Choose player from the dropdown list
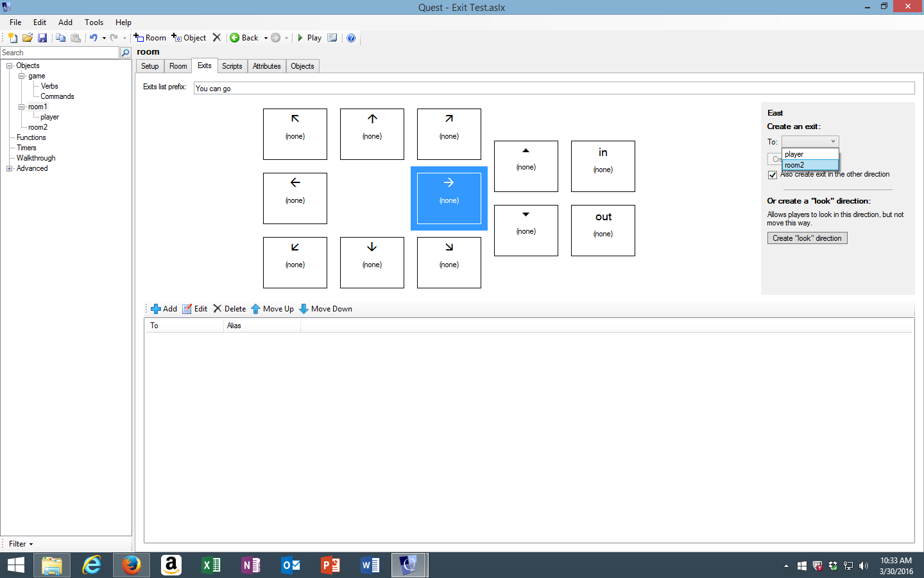The image size is (924, 578). [x=810, y=154]
